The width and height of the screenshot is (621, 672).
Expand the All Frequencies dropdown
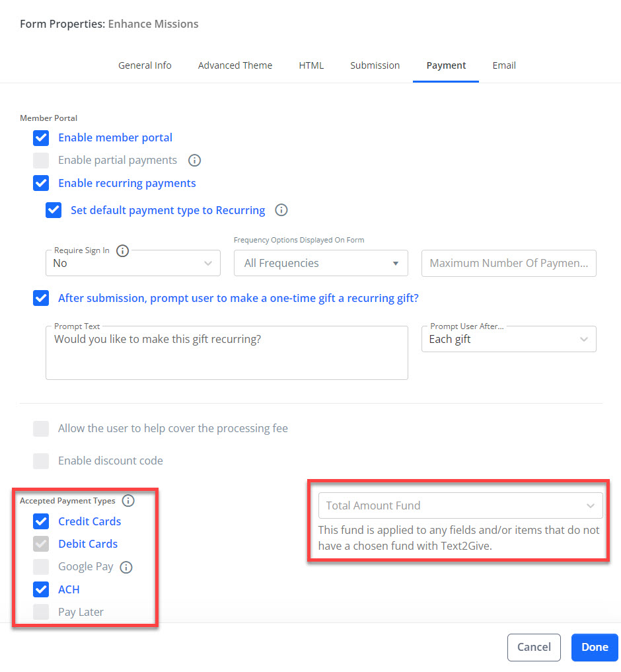point(321,263)
